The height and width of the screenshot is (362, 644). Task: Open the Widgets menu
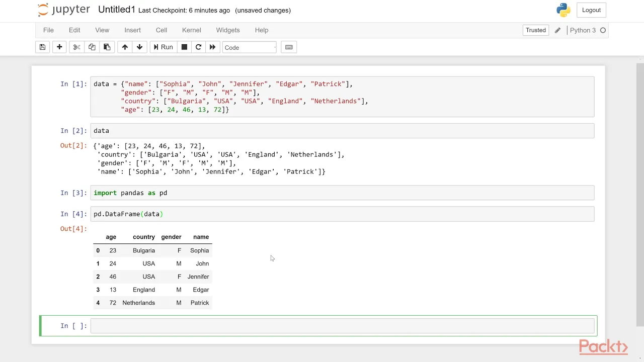[228, 30]
